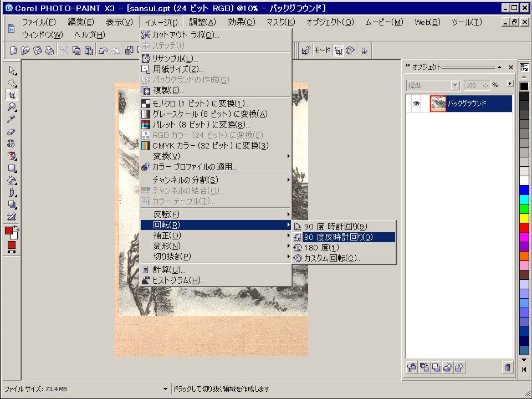Screen dimensions: 532x399
Task: Show more toolbar buttons via double-arrow
Action: click(x=365, y=51)
